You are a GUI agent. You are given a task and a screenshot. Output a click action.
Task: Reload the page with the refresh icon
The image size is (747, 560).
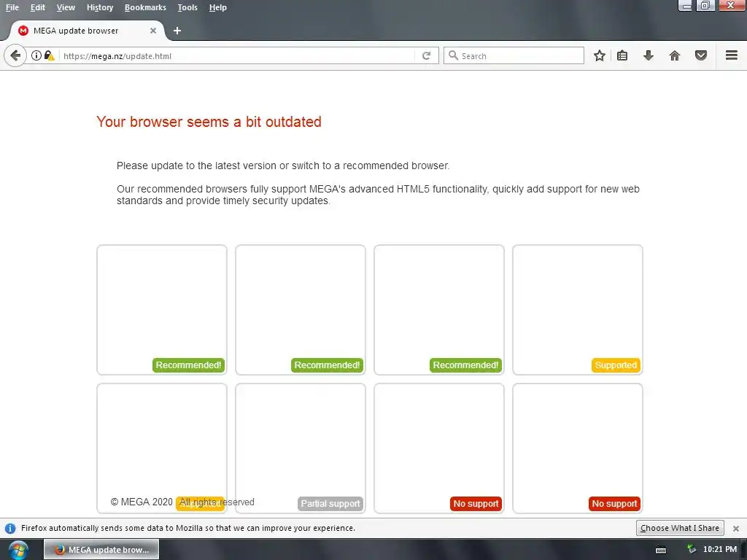(x=426, y=55)
